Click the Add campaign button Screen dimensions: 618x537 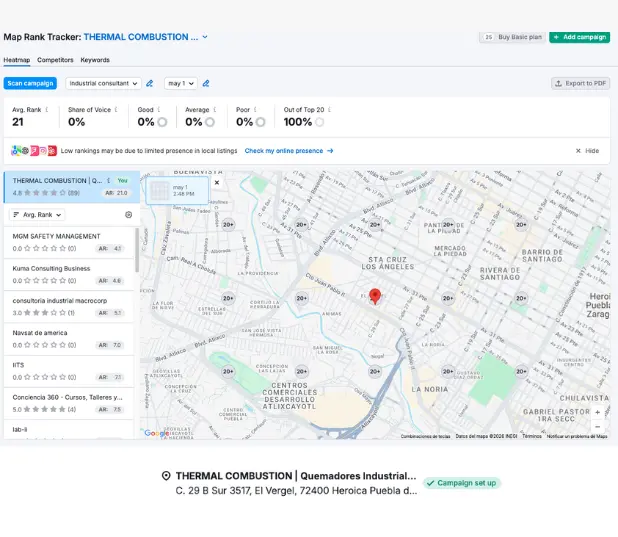tap(579, 37)
